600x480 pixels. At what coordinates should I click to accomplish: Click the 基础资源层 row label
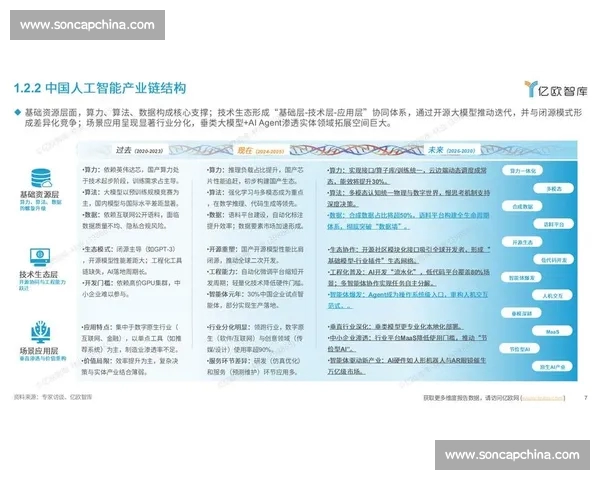(x=39, y=194)
